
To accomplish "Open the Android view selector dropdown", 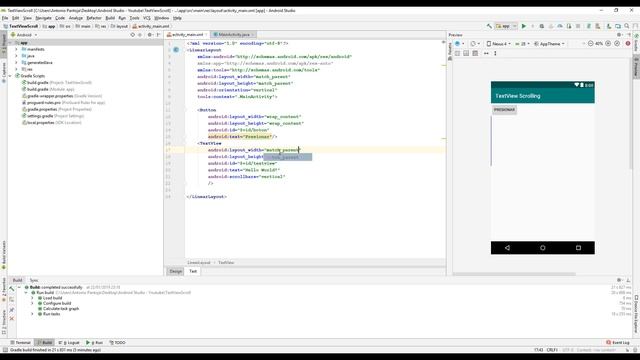I will pos(24,35).
